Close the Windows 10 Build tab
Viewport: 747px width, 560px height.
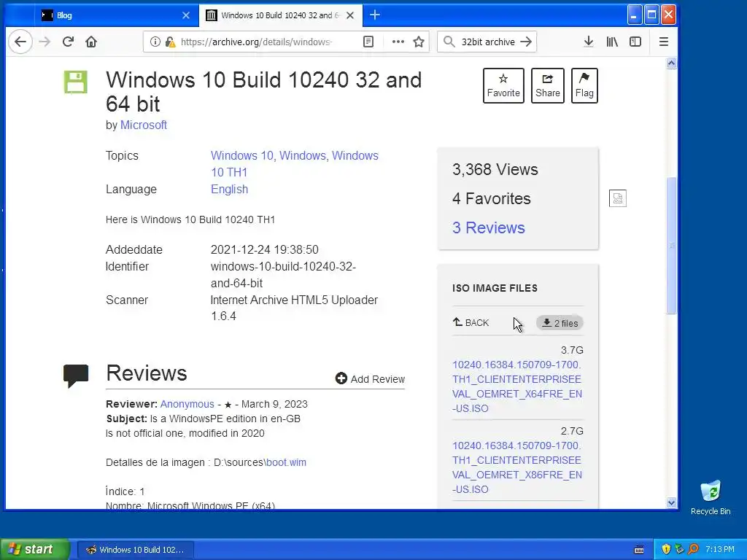tap(350, 15)
